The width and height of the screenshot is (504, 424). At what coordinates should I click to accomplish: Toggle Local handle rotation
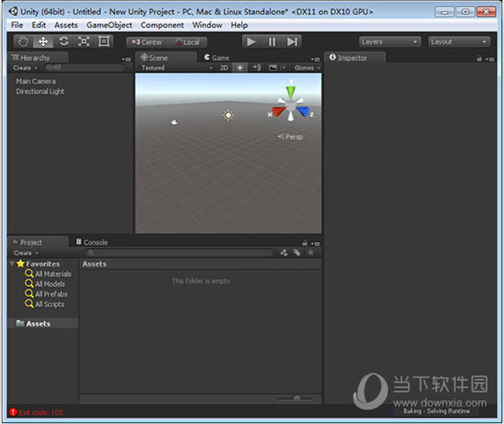(187, 42)
